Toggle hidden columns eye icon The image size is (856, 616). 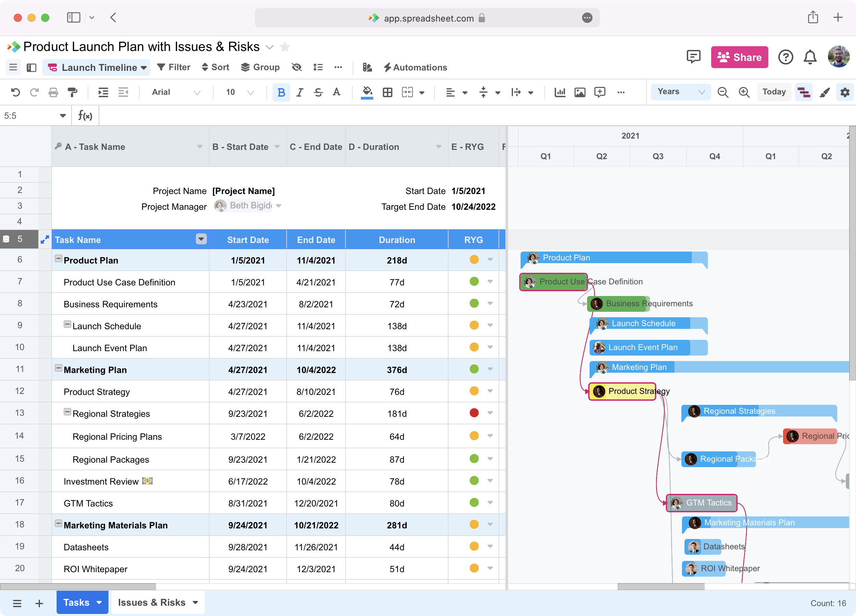pyautogui.click(x=297, y=67)
